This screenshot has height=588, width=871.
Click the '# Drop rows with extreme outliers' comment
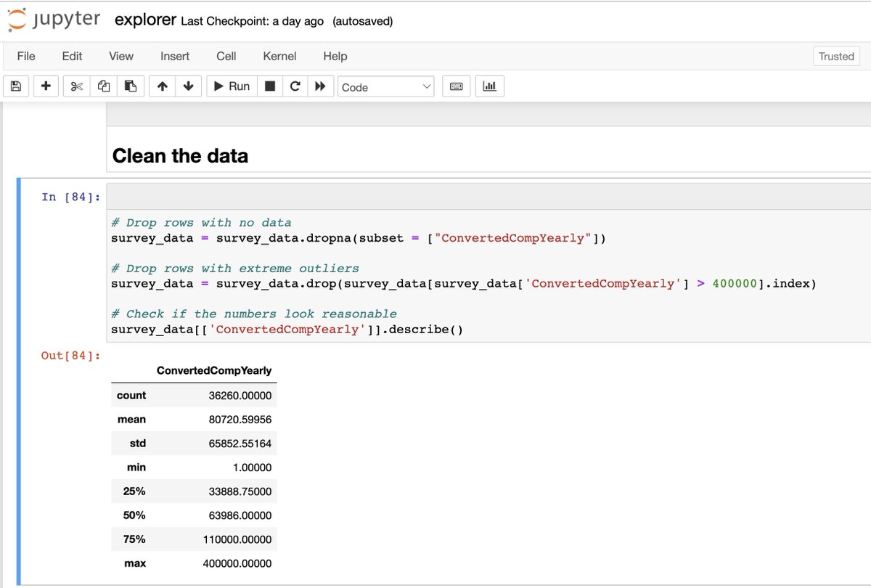[x=235, y=269]
